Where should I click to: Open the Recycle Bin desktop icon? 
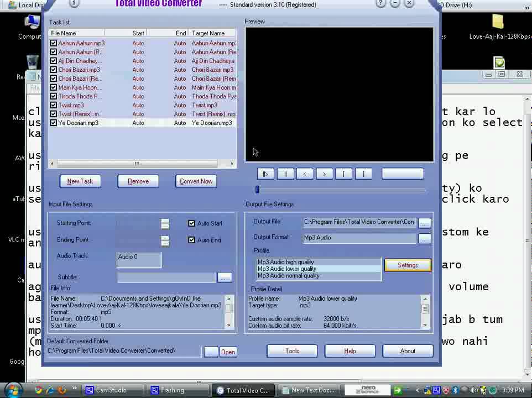(x=33, y=62)
